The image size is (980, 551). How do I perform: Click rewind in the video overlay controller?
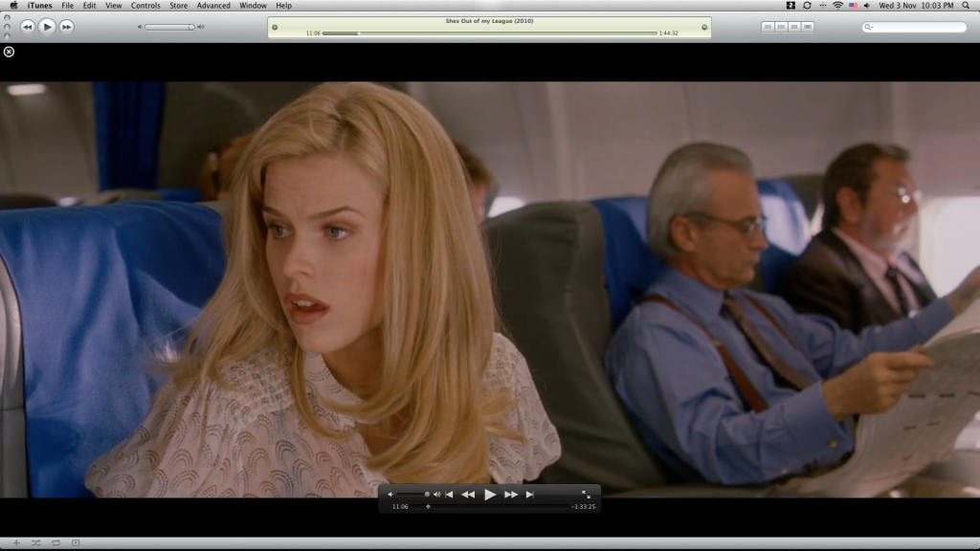click(x=467, y=495)
